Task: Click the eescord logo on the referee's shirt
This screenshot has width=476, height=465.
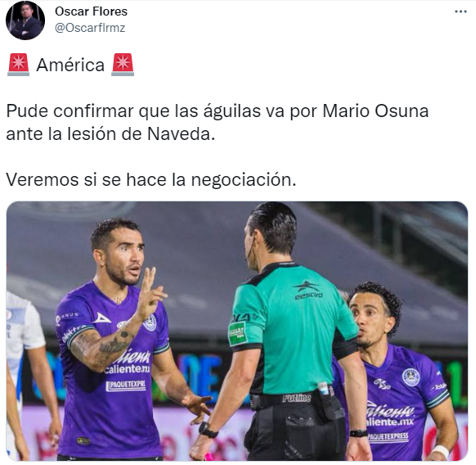Action: click(308, 291)
